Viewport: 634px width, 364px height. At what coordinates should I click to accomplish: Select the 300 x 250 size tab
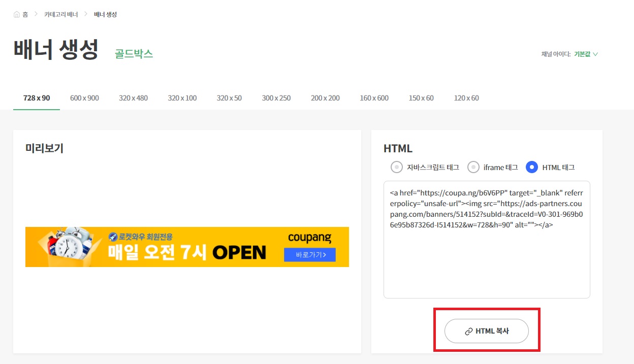coord(276,98)
